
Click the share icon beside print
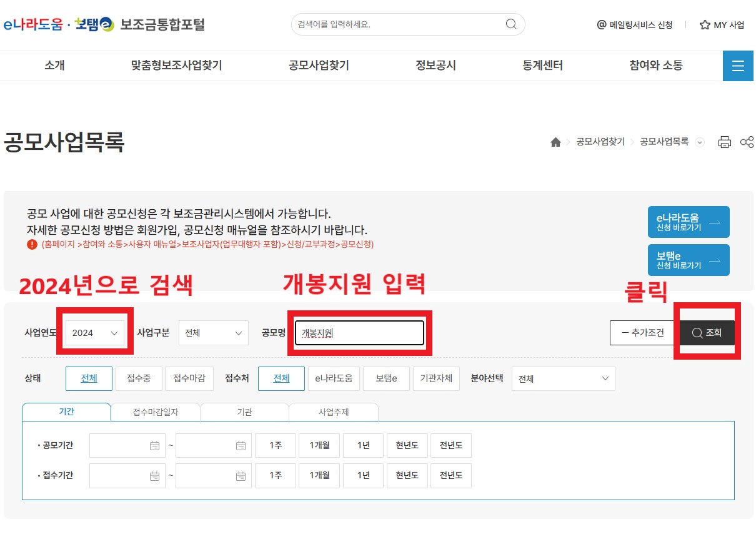(x=747, y=142)
